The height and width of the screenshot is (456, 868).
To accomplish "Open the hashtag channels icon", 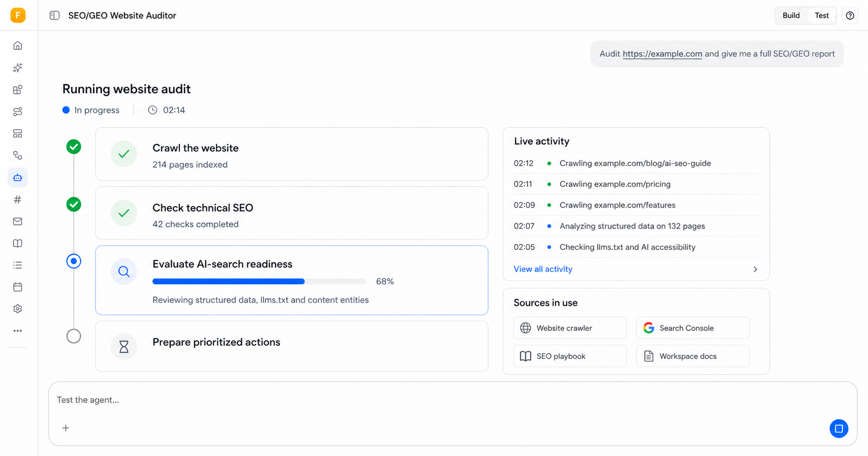I will pyautogui.click(x=18, y=200).
